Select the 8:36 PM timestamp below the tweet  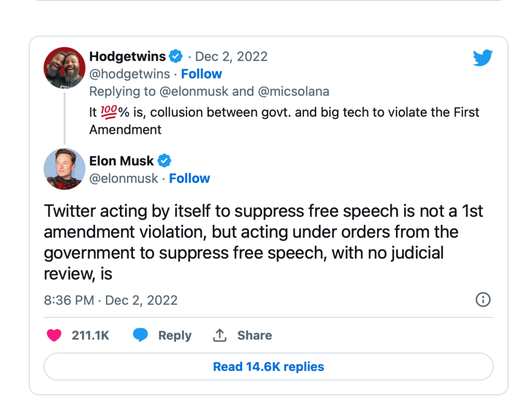click(68, 300)
